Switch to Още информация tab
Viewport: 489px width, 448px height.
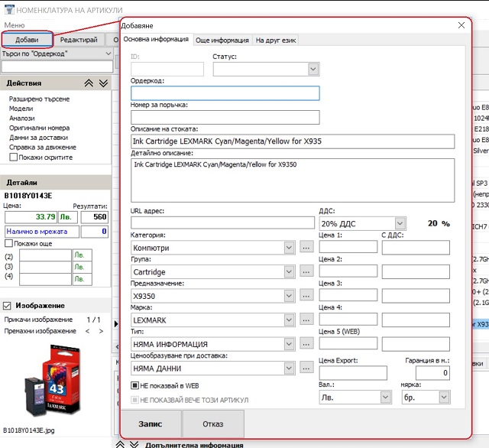(222, 41)
